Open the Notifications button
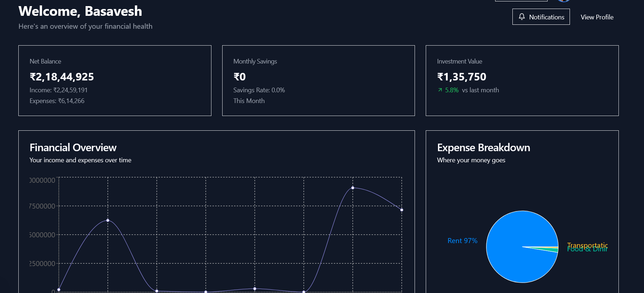This screenshot has width=644, height=293. (x=541, y=17)
